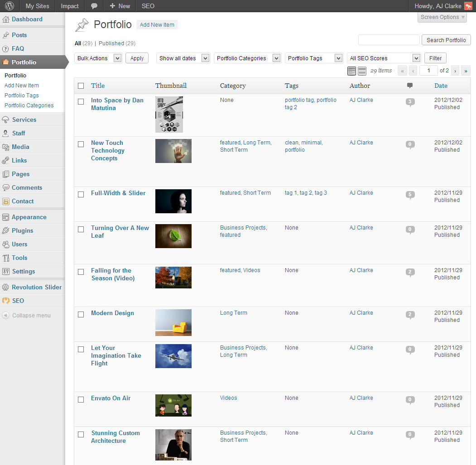476x465 pixels.
Task: Tick the select-all checkbox in header
Action: pyautogui.click(x=81, y=86)
